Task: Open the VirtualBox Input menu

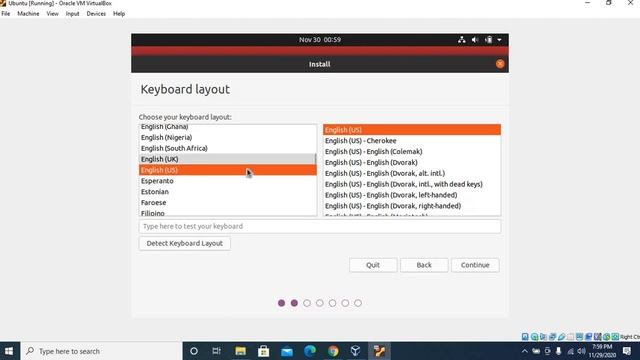Action: [x=72, y=13]
